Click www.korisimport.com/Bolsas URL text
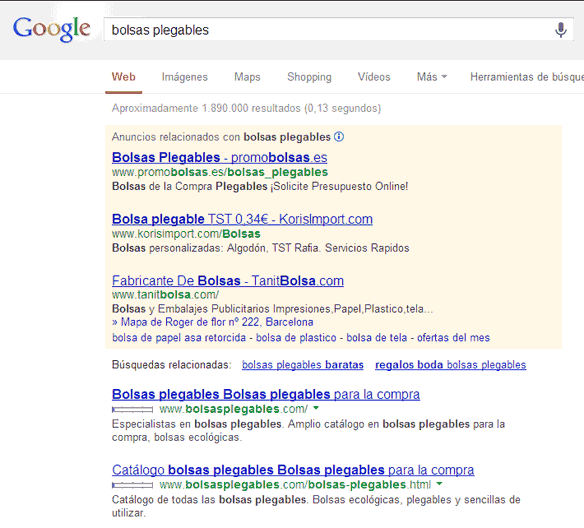This screenshot has width=584, height=528. 186,234
